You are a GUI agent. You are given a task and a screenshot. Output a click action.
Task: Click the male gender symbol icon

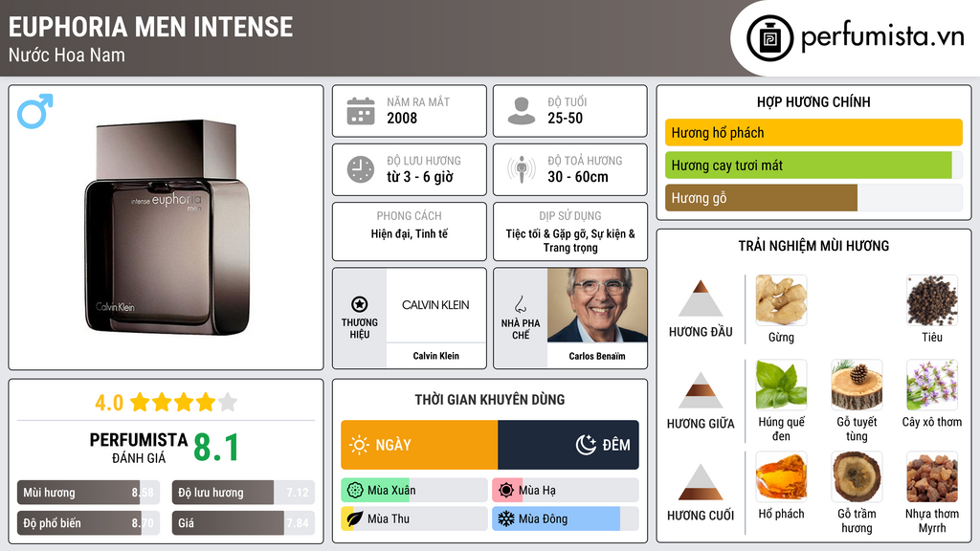34,111
